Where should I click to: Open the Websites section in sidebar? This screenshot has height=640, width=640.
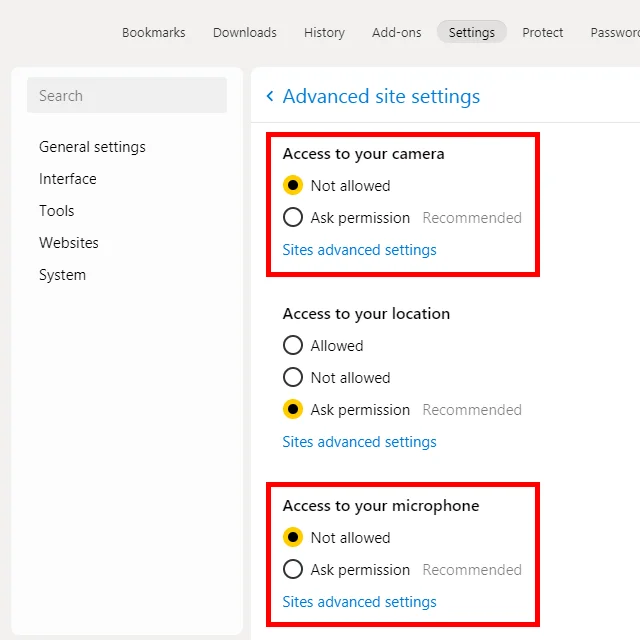click(69, 243)
